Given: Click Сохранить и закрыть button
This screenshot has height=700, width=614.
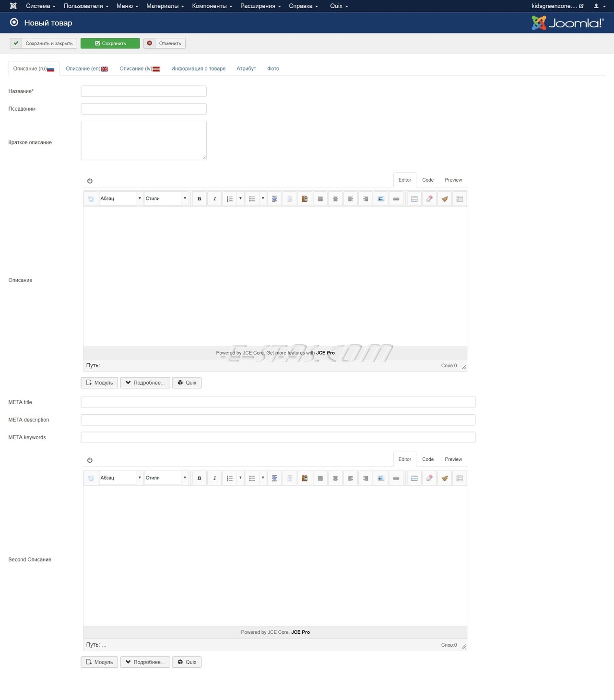Looking at the screenshot, I should 44,43.
